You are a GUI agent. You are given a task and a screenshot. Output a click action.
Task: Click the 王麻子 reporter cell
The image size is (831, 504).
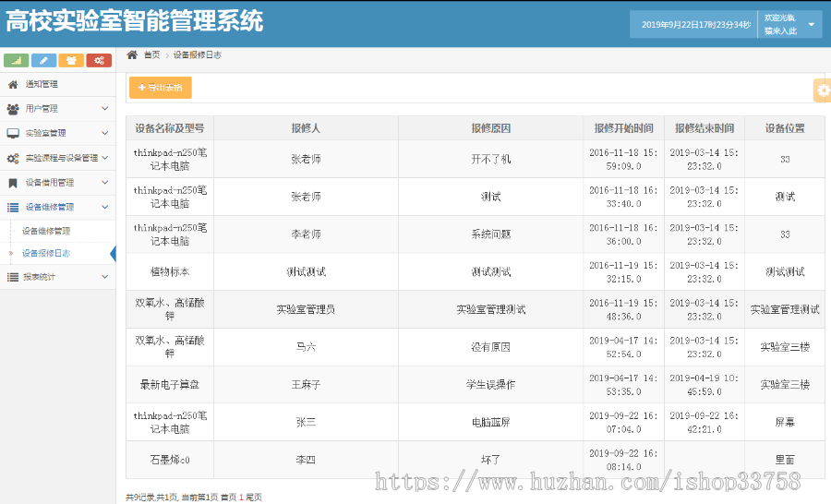coord(306,385)
